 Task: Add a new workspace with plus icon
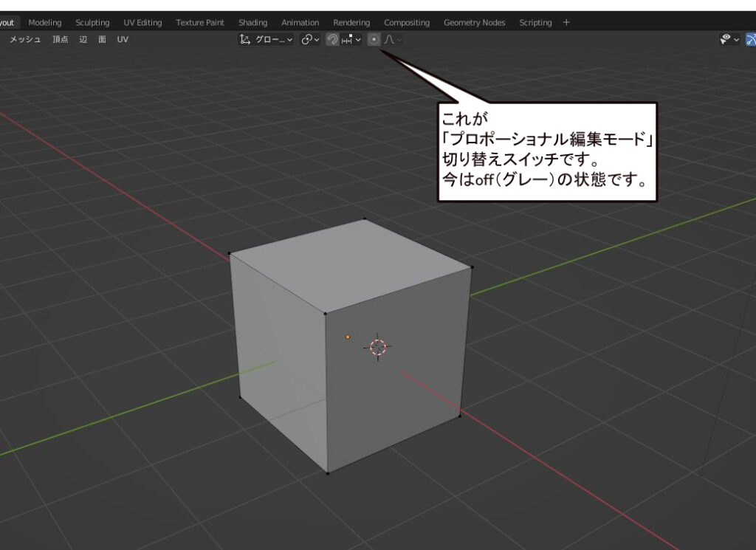[566, 23]
